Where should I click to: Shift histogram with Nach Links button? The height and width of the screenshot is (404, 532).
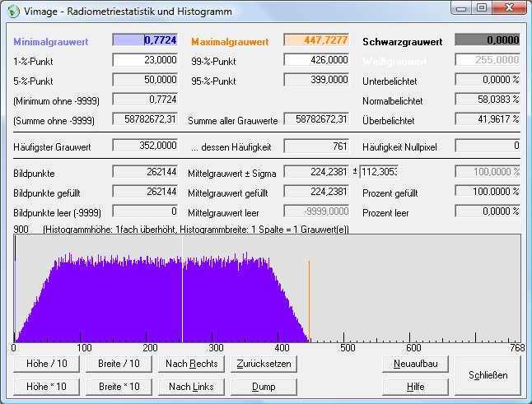point(192,386)
